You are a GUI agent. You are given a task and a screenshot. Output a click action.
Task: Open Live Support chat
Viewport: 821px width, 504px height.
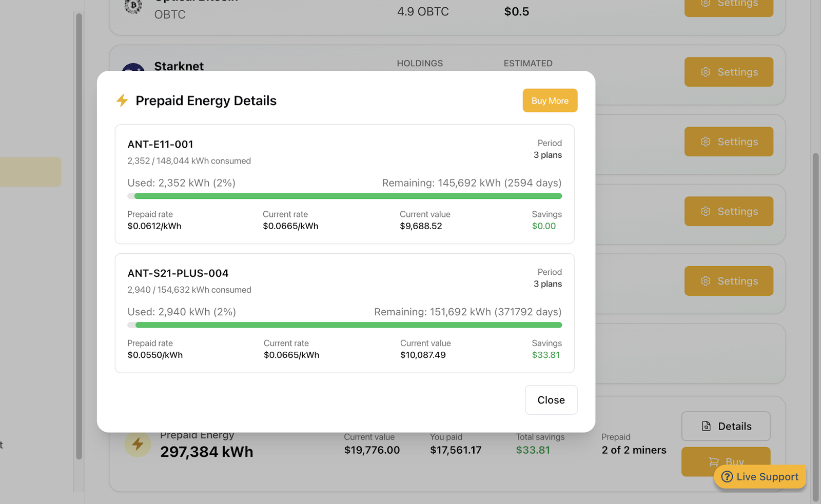point(760,477)
